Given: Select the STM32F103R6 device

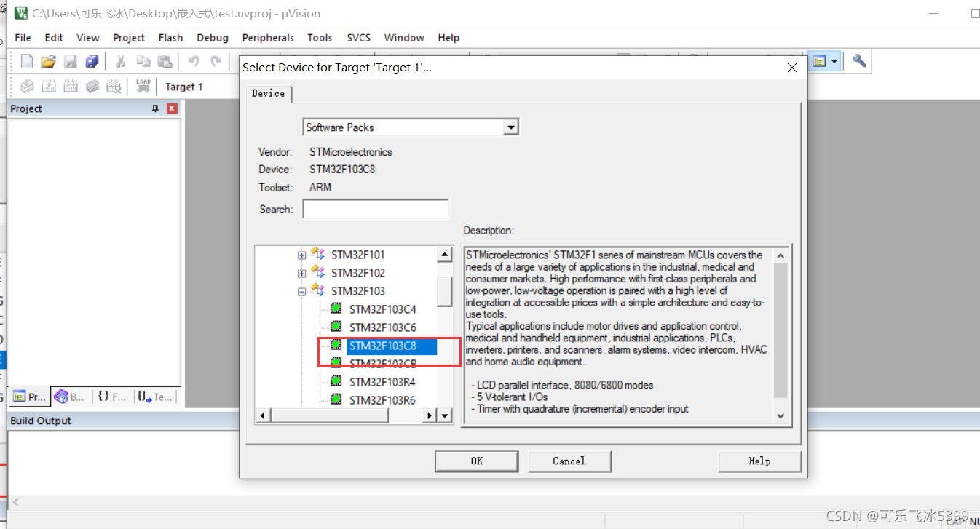Looking at the screenshot, I should click(383, 400).
